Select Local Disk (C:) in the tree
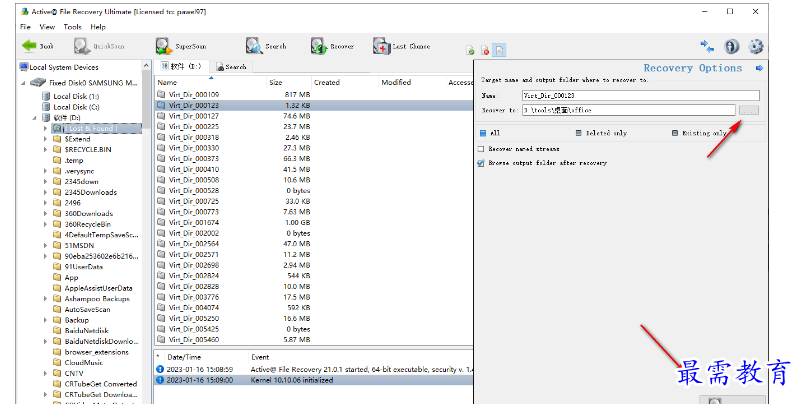The image size is (799, 404). tap(76, 107)
